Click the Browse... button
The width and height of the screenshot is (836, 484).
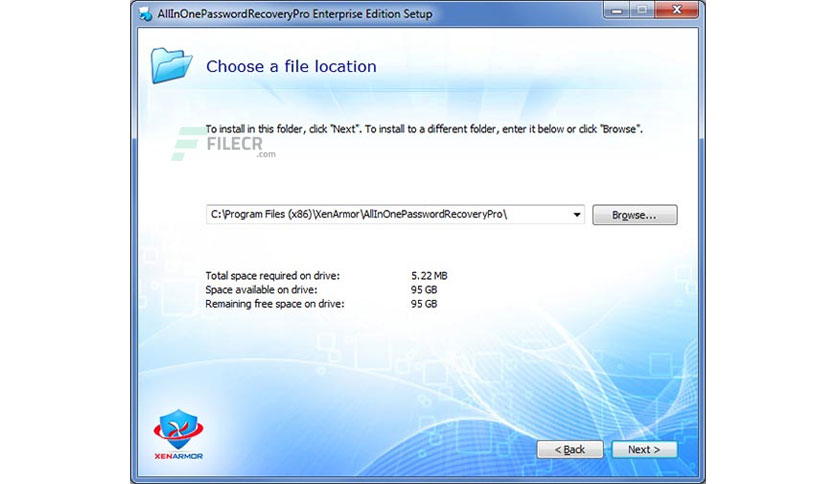pos(634,215)
